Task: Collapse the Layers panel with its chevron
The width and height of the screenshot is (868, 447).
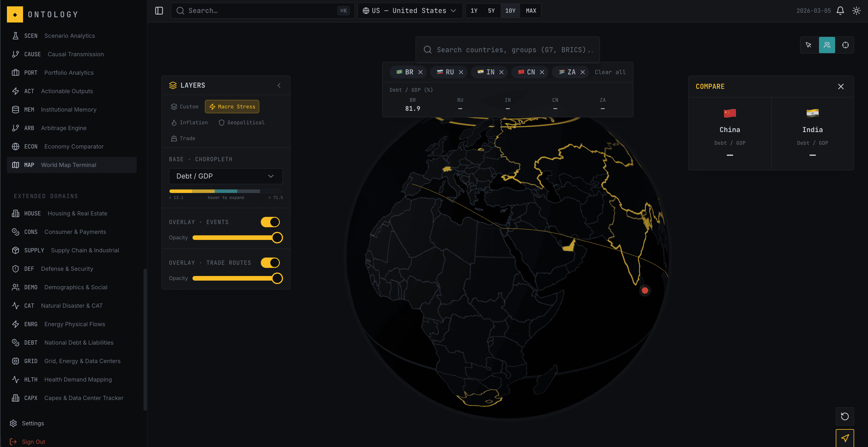Action: pos(279,85)
